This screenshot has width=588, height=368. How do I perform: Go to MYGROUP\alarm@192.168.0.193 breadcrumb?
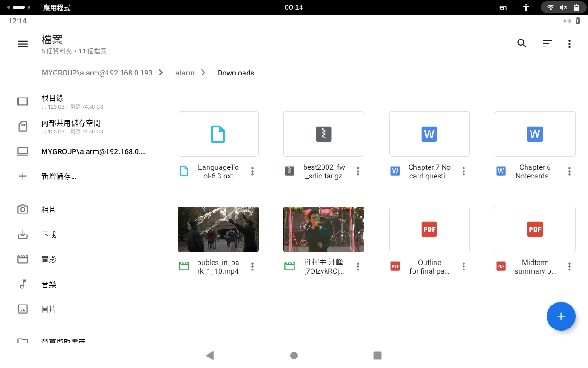(x=97, y=73)
